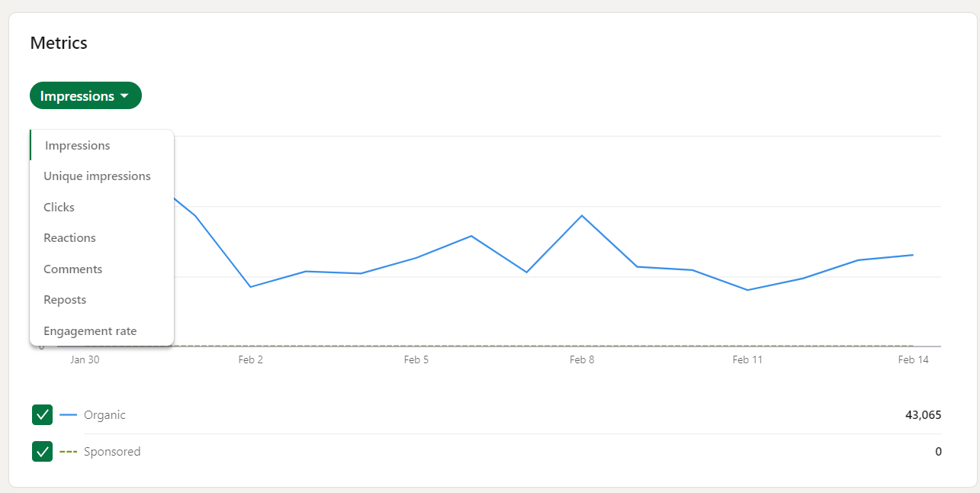This screenshot has height=493, width=980.
Task: Choose Reactions in the dropdown list
Action: pos(69,237)
